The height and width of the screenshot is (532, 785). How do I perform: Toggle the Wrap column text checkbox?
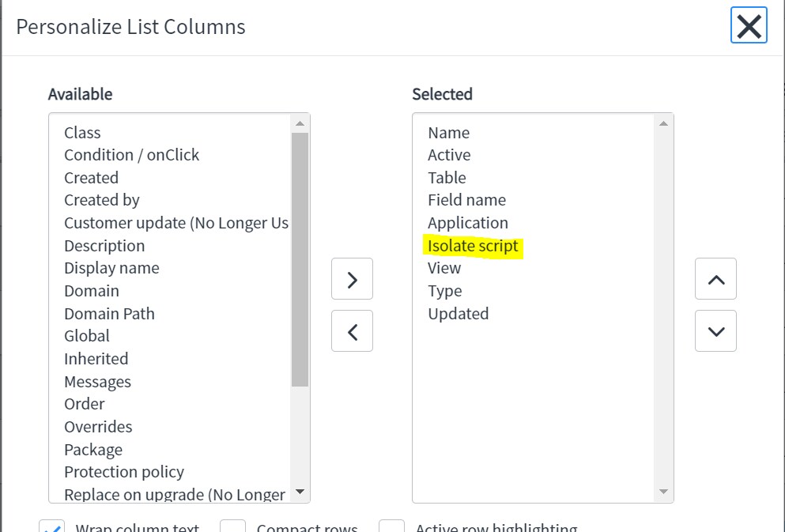52,526
